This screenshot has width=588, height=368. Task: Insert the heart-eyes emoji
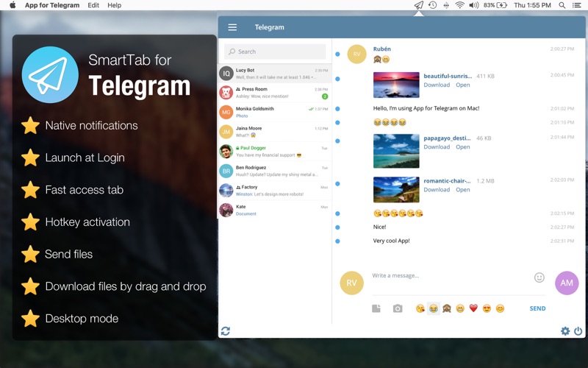(487, 308)
